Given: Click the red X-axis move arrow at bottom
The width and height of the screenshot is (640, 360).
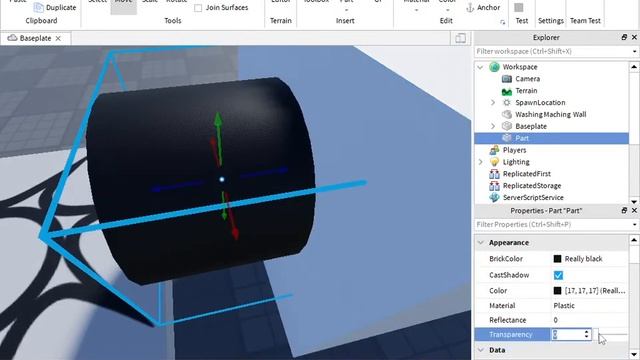Looking at the screenshot, I should pos(235,234).
